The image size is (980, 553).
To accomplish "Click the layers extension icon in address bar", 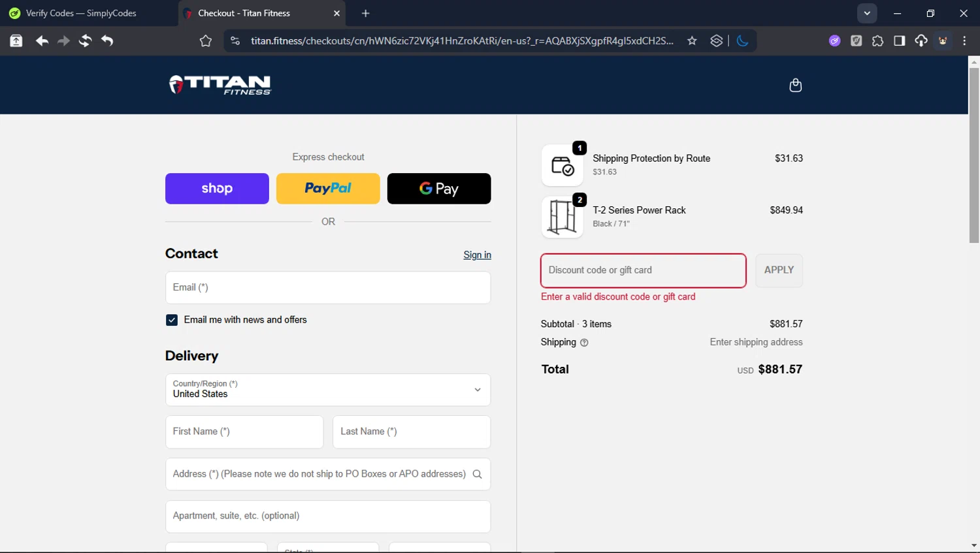I will tap(716, 41).
